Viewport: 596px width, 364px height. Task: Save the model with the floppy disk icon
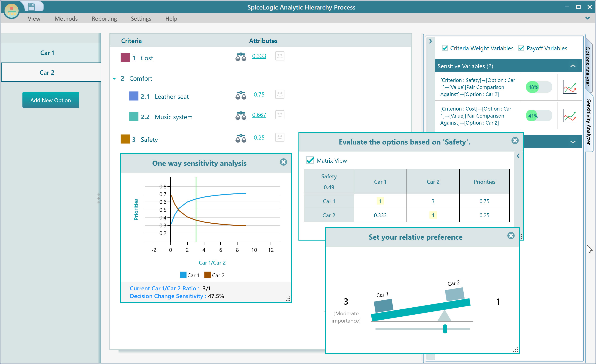click(x=31, y=7)
